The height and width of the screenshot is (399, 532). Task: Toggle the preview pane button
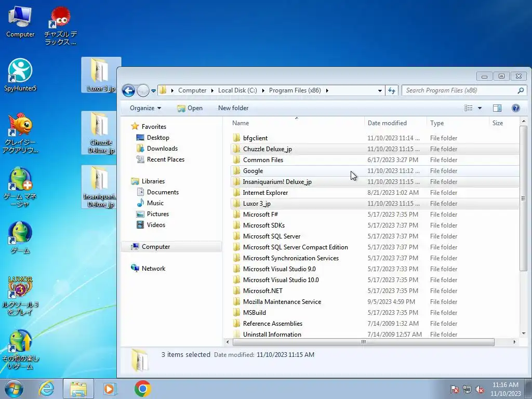[x=497, y=108]
